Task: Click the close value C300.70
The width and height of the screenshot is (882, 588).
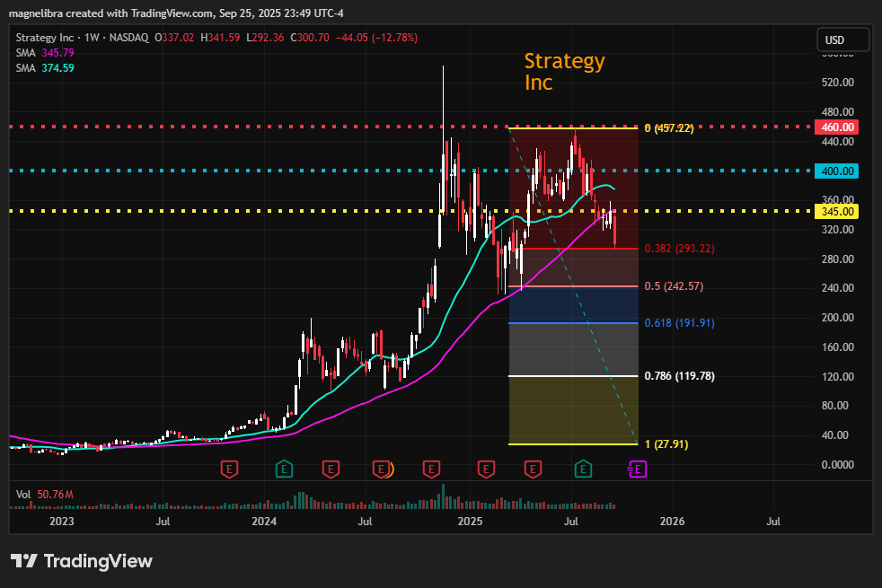Action: [309, 38]
